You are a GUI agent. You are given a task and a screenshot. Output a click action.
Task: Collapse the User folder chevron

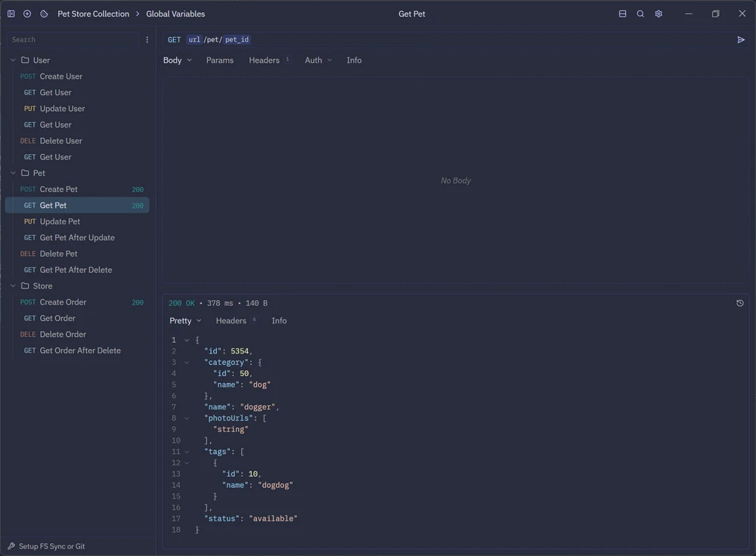13,60
